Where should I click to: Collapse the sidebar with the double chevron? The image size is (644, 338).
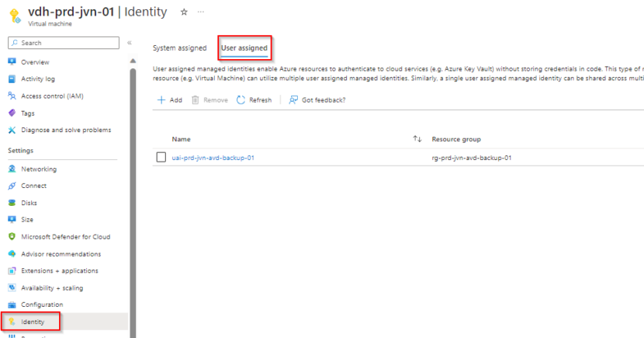130,43
